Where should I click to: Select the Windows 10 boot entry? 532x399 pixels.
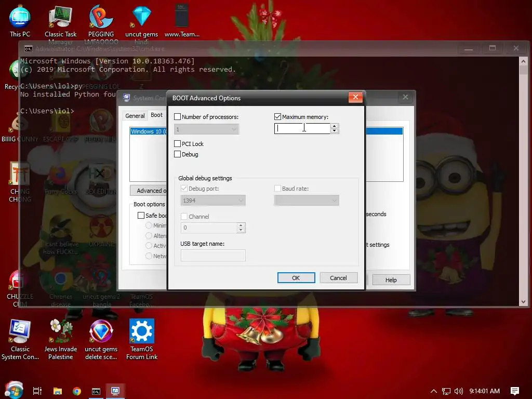(x=148, y=131)
